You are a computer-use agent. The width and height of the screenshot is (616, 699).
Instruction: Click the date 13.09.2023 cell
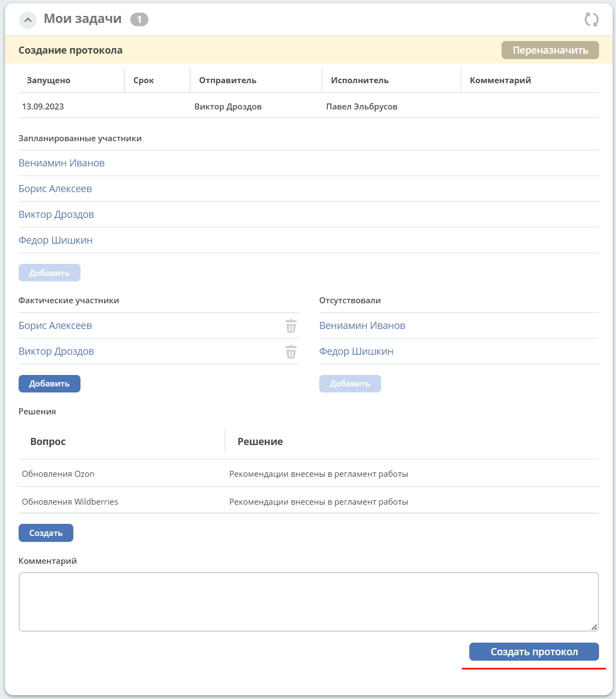click(x=43, y=107)
